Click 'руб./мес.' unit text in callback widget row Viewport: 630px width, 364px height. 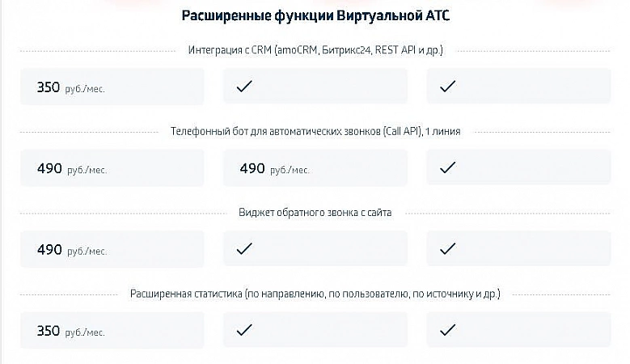(x=86, y=251)
